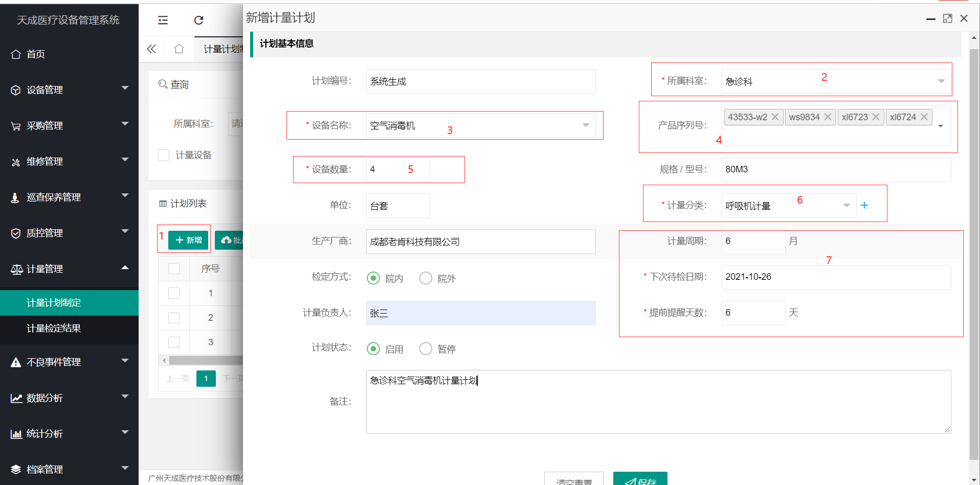980x485 pixels.
Task: Expand the 质控管理 sidebar menu
Action: pos(69,233)
